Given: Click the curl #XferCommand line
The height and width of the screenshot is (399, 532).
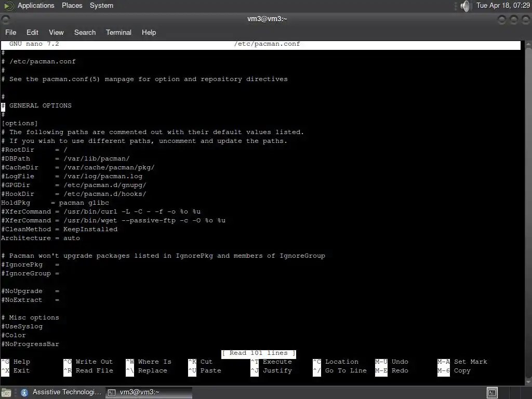Looking at the screenshot, I should [101, 211].
